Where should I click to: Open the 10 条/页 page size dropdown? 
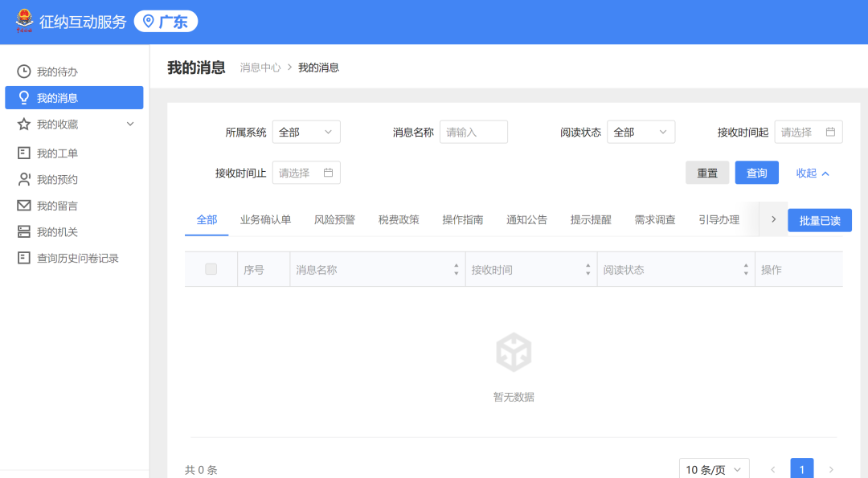[714, 469]
